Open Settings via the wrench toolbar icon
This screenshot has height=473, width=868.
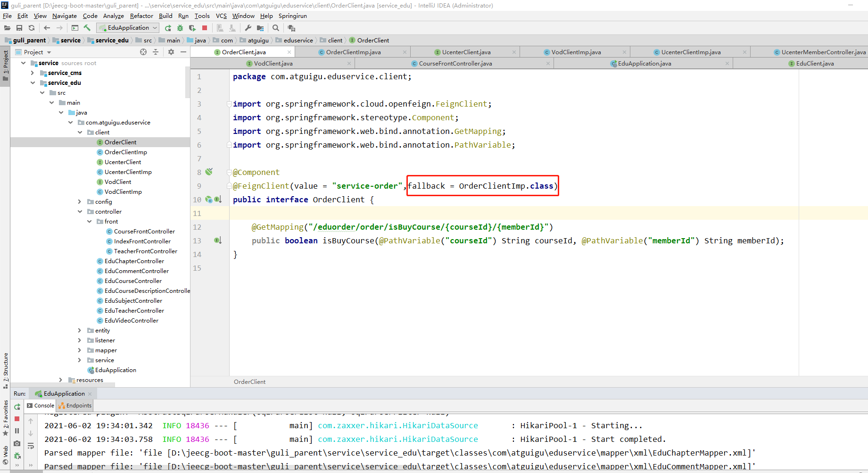(248, 27)
